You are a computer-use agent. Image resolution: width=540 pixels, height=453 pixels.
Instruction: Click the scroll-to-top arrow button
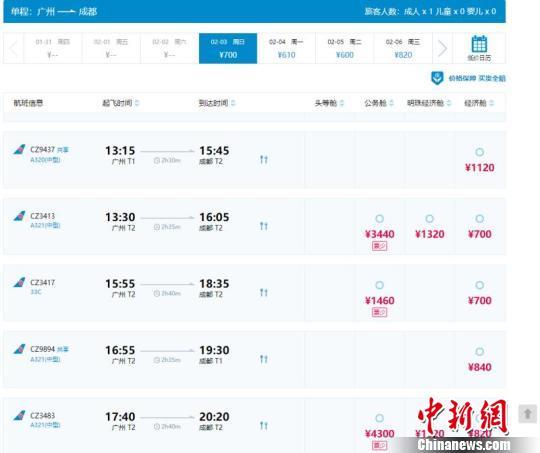pyautogui.click(x=527, y=414)
